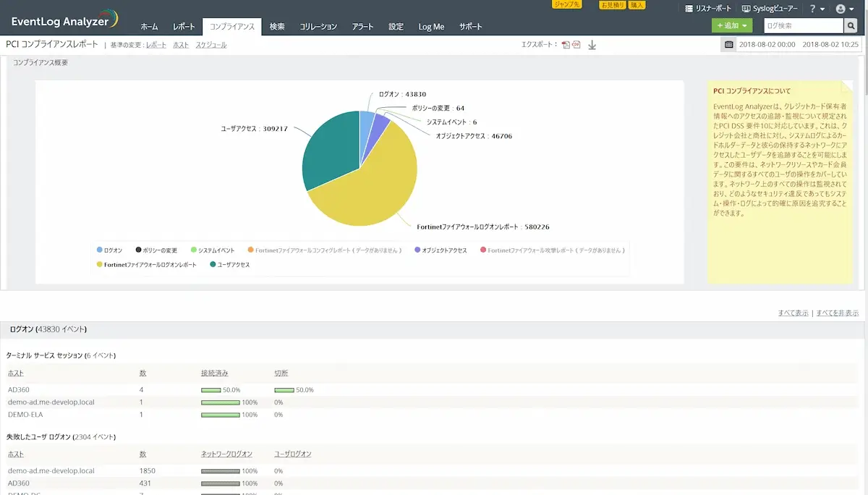The width and height of the screenshot is (868, 495).
Task: Toggle システムイベント legend entry
Action: pyautogui.click(x=213, y=250)
